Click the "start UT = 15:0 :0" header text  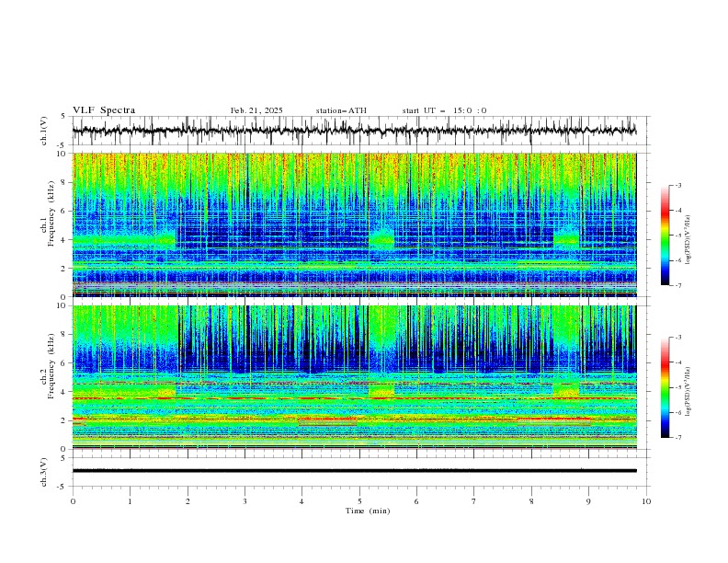point(445,110)
